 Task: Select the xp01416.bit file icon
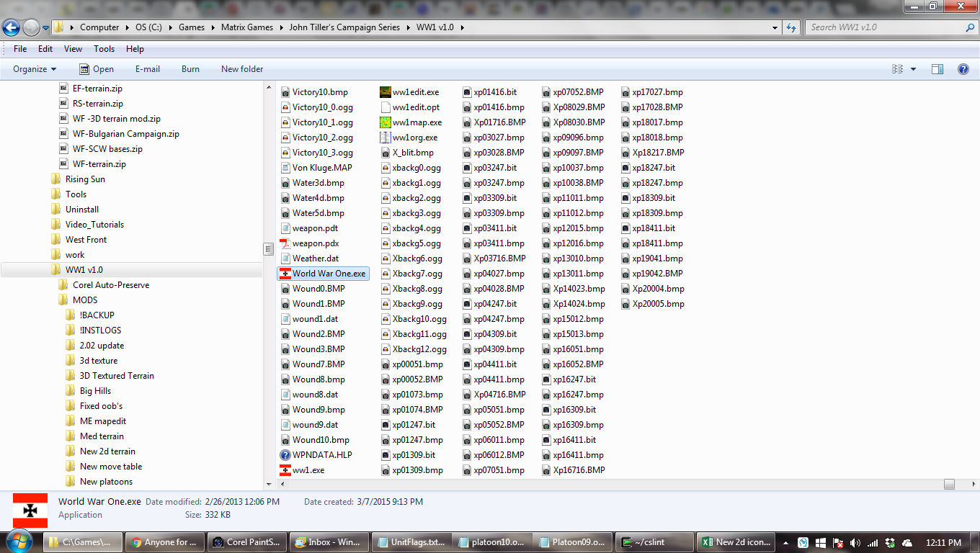(467, 92)
